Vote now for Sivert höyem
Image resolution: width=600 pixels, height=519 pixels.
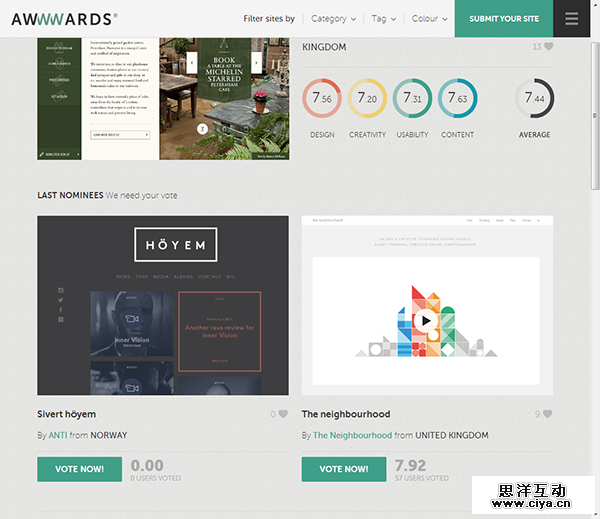pyautogui.click(x=79, y=469)
